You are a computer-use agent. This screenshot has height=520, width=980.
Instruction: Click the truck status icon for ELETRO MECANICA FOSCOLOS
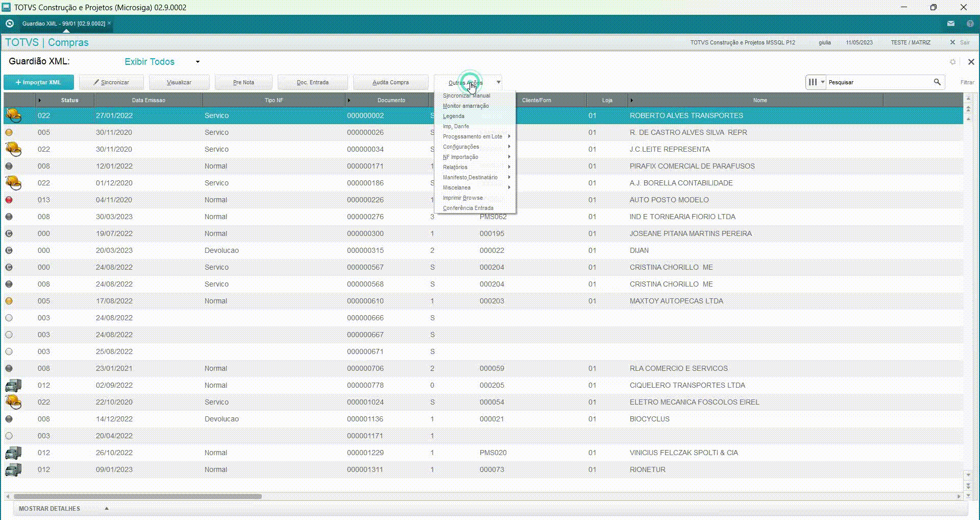click(13, 402)
